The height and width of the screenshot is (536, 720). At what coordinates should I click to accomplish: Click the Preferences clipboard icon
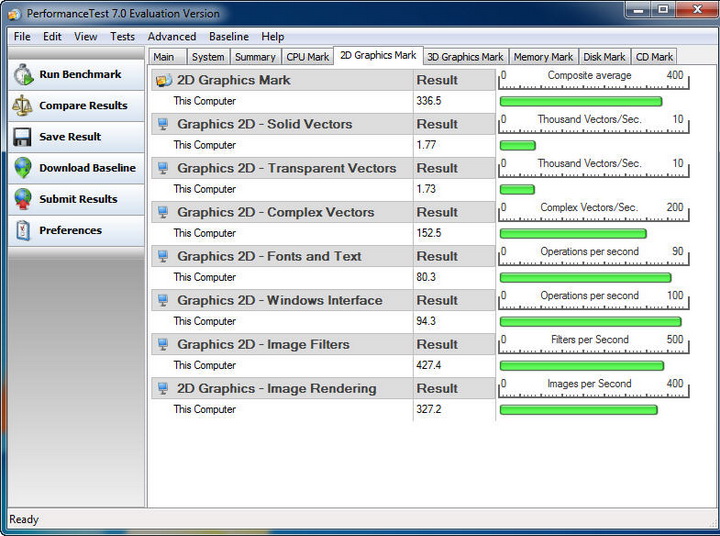[23, 230]
